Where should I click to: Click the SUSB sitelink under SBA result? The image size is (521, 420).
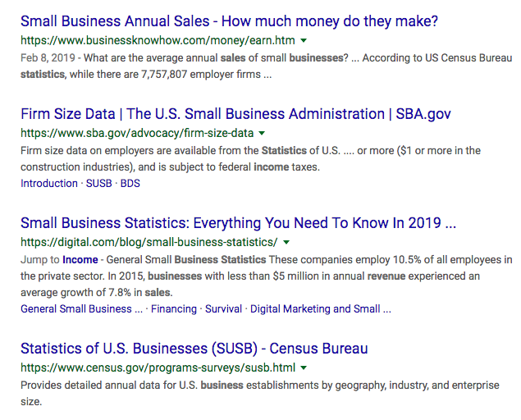(99, 184)
